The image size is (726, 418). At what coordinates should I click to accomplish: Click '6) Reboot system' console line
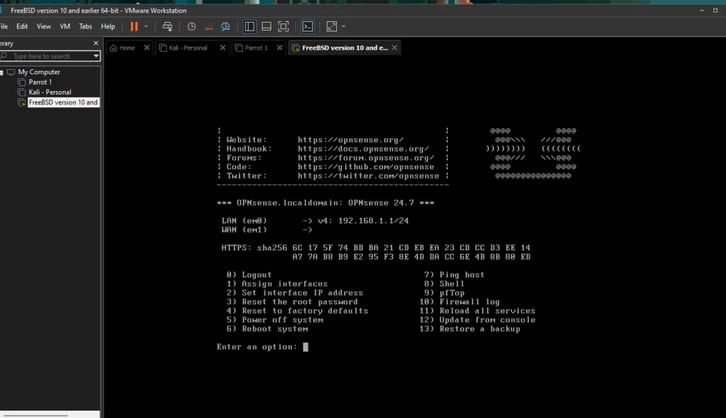tap(267, 329)
